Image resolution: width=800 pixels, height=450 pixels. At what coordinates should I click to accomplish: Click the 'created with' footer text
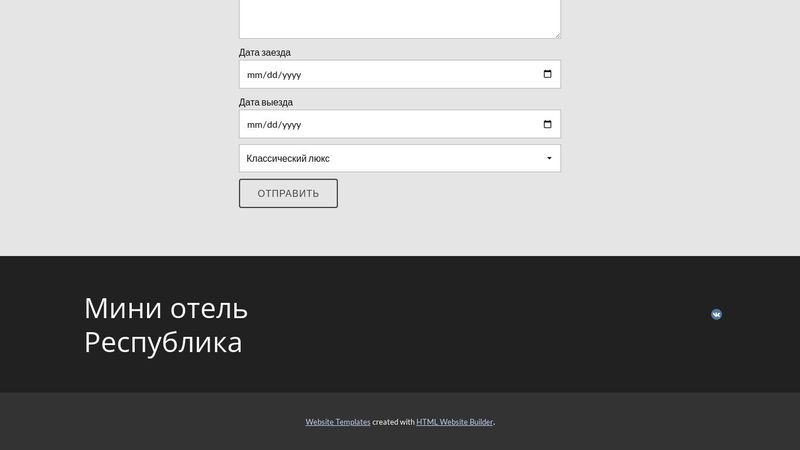[x=393, y=422]
